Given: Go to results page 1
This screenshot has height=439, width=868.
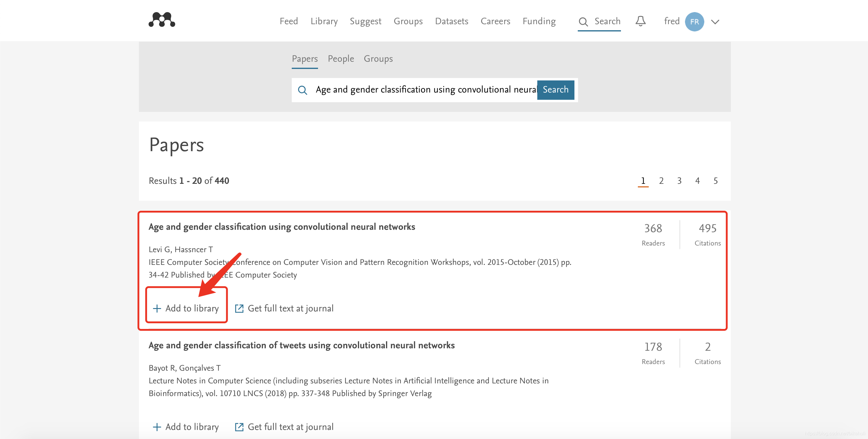Looking at the screenshot, I should pyautogui.click(x=643, y=181).
